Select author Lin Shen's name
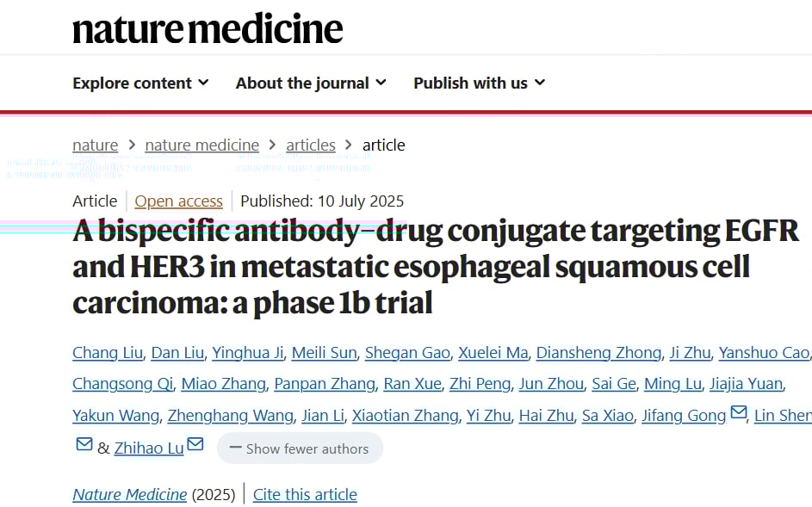The width and height of the screenshot is (812, 507). pyautogui.click(x=782, y=416)
